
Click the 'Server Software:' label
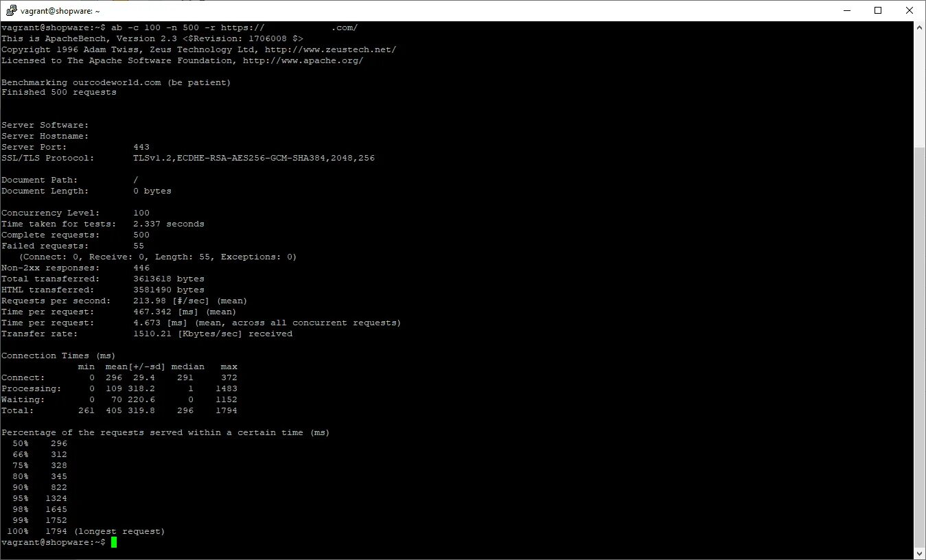point(45,125)
